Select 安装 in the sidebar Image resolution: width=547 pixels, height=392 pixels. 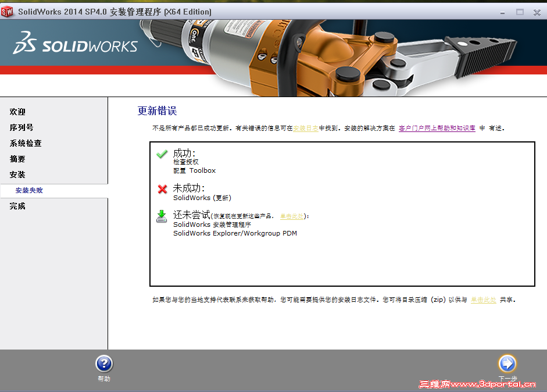pyautogui.click(x=17, y=174)
